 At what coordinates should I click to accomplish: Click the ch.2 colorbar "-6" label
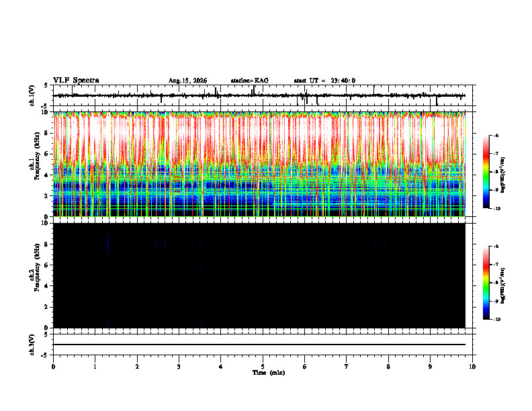(x=496, y=246)
